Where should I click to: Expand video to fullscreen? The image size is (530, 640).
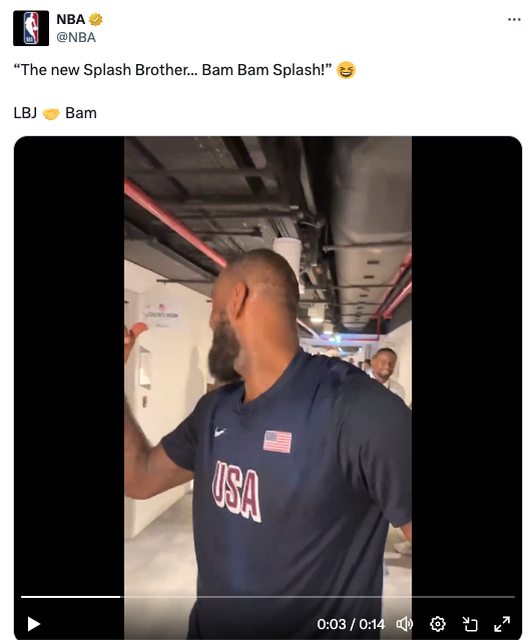point(502,624)
